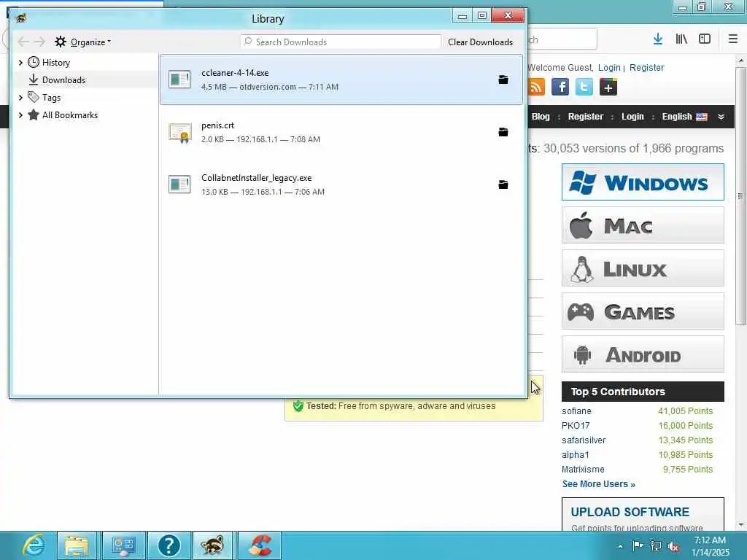Select Tags in the Library sidebar
This screenshot has width=747, height=560.
pos(52,98)
